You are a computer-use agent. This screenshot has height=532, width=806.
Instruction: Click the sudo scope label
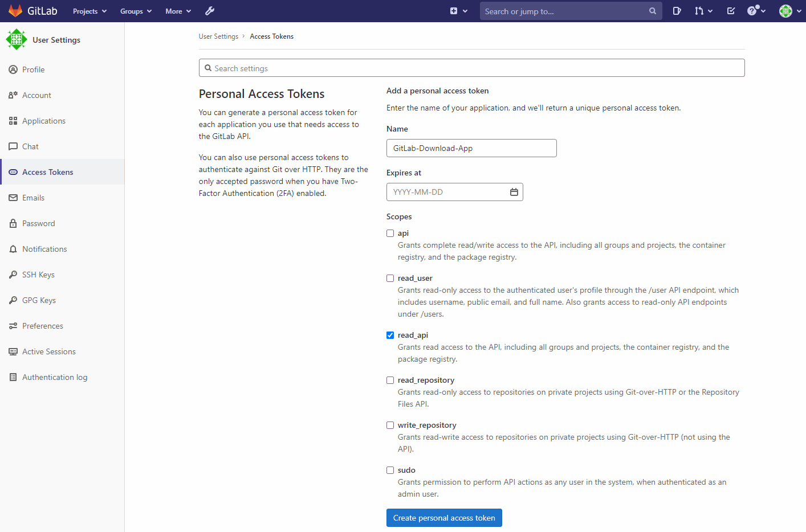pyautogui.click(x=406, y=470)
